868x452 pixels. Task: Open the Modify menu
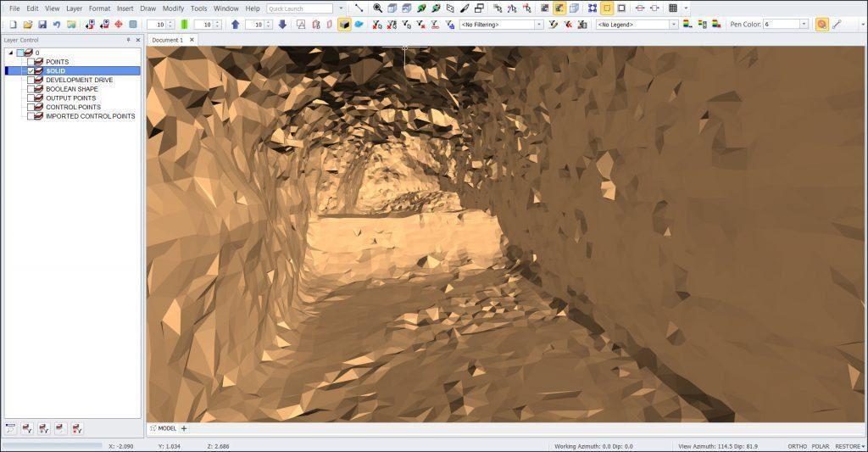click(173, 8)
